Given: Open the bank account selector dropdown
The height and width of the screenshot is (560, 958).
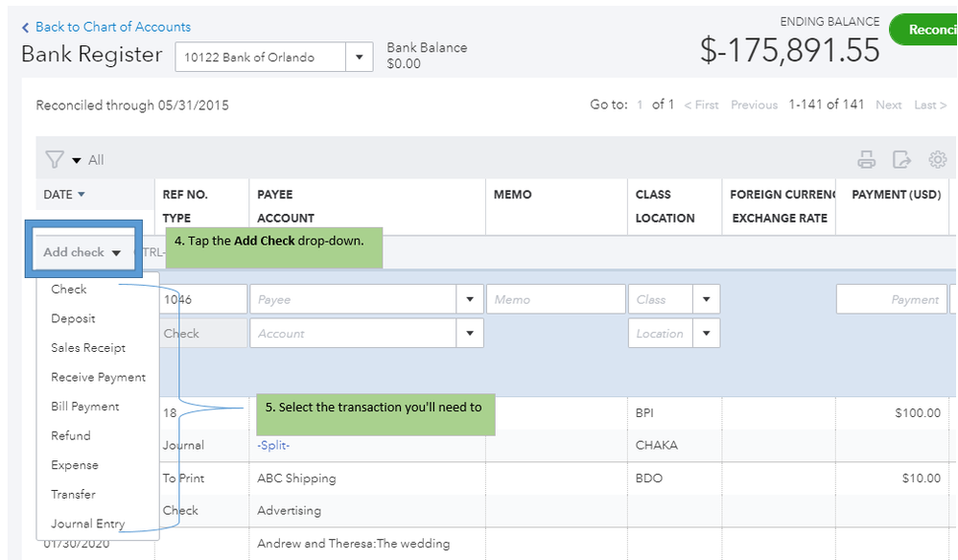Looking at the screenshot, I should [x=359, y=58].
